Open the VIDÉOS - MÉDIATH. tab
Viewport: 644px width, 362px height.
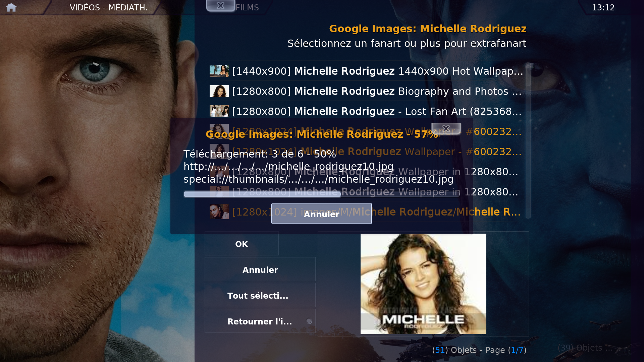pyautogui.click(x=108, y=7)
